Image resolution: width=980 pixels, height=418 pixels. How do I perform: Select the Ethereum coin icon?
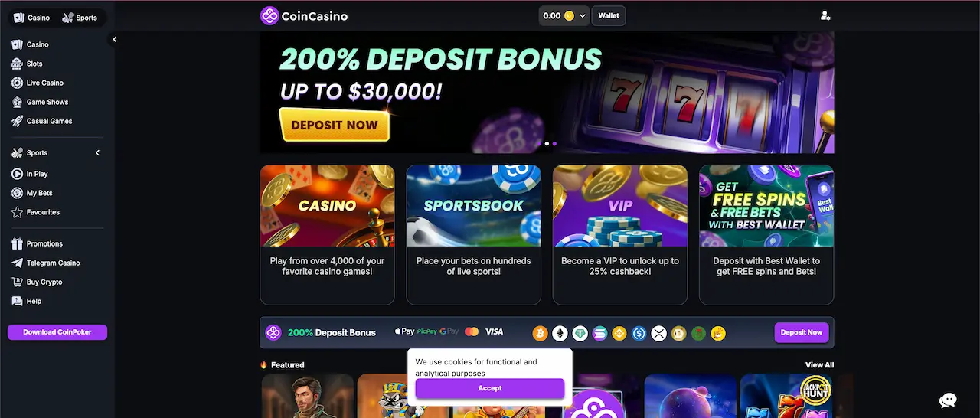point(560,333)
